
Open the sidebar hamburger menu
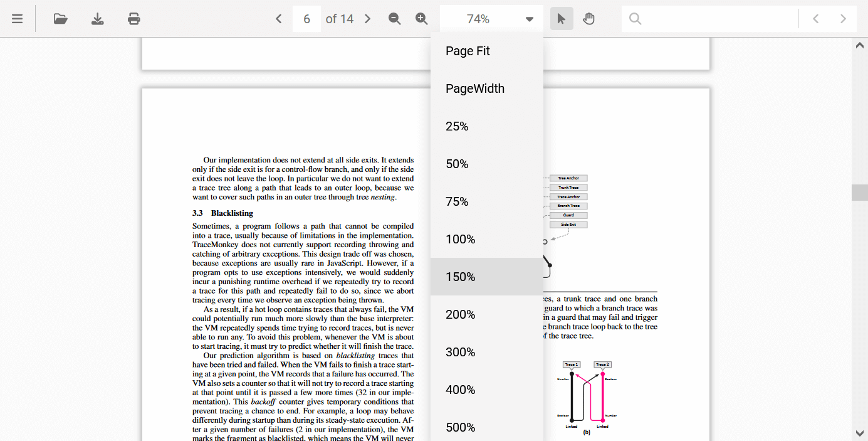[18, 19]
